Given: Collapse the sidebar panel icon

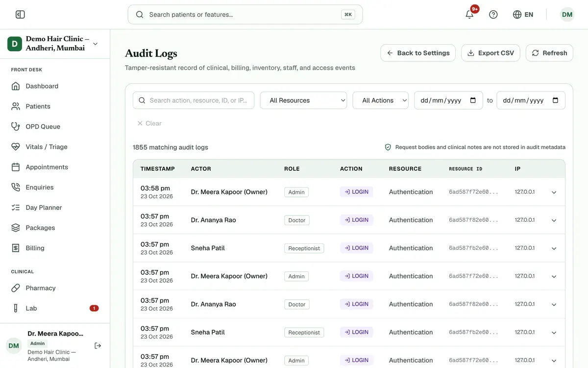Looking at the screenshot, I should coord(20,15).
